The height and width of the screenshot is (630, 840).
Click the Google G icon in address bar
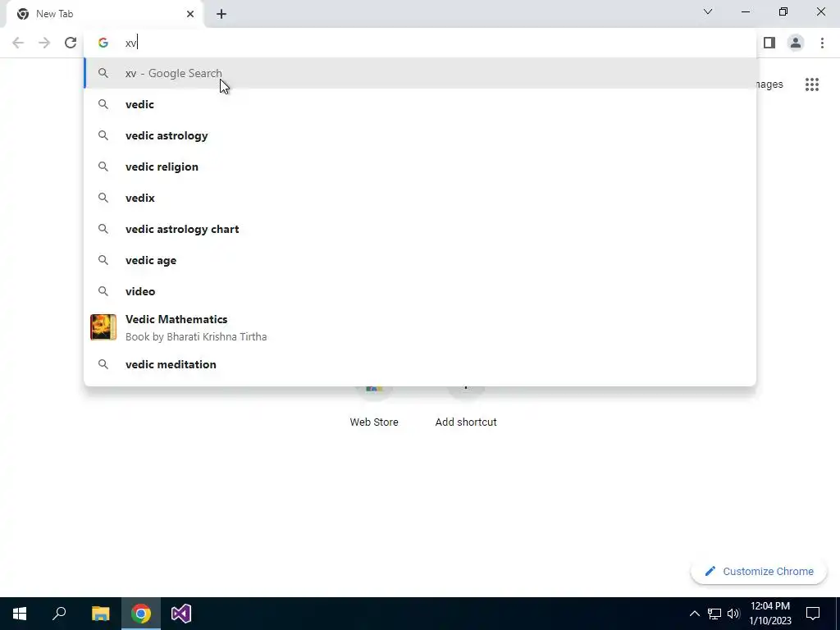click(x=103, y=43)
